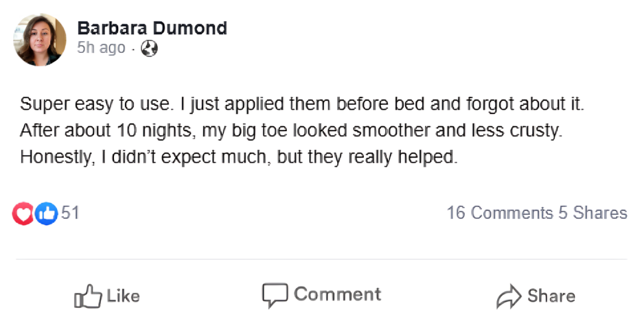The height and width of the screenshot is (321, 644).
Task: View the 16 Comments
Action: (x=500, y=213)
